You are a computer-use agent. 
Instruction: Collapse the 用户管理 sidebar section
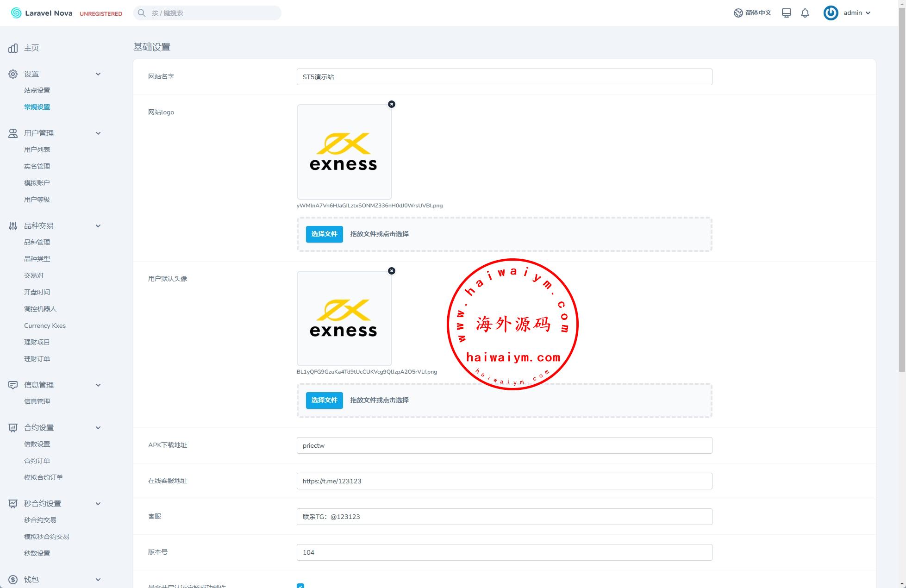98,133
